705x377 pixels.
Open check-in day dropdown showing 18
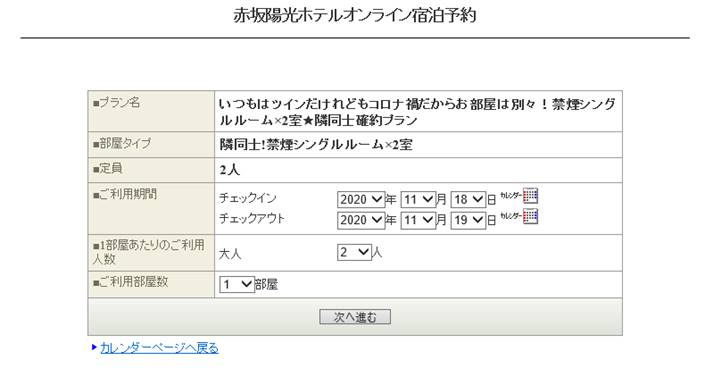(468, 199)
